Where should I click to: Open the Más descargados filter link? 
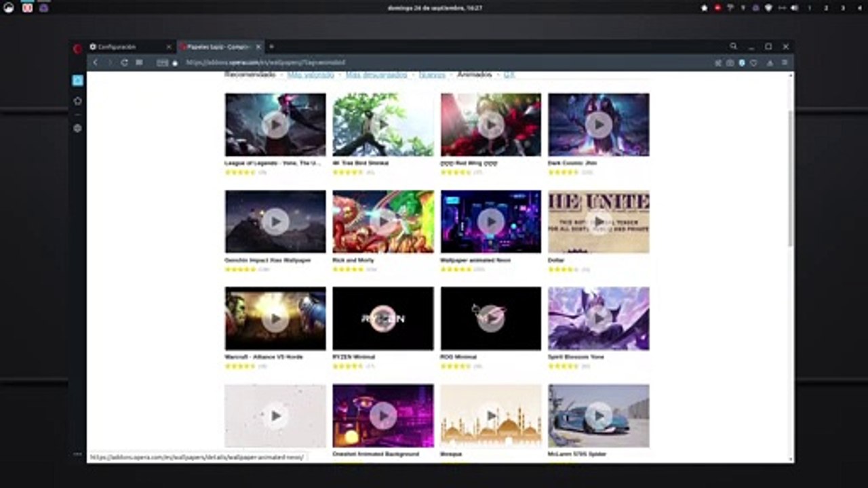tap(376, 75)
